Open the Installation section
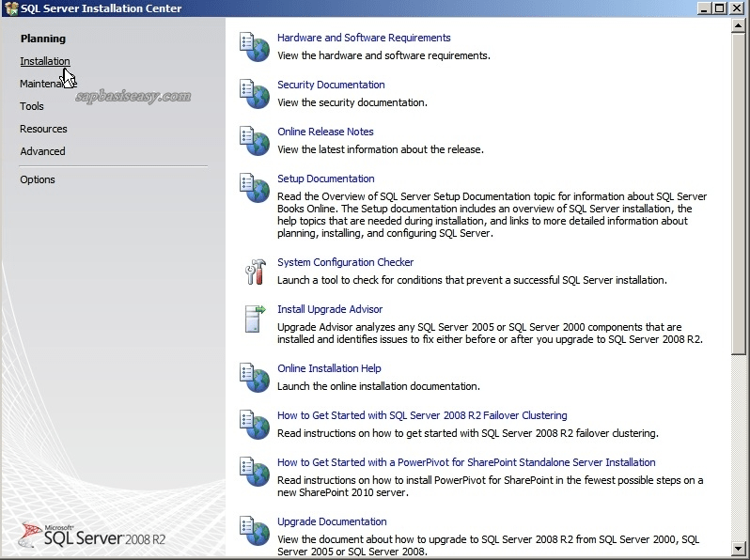The width and height of the screenshot is (750, 560). point(45,61)
